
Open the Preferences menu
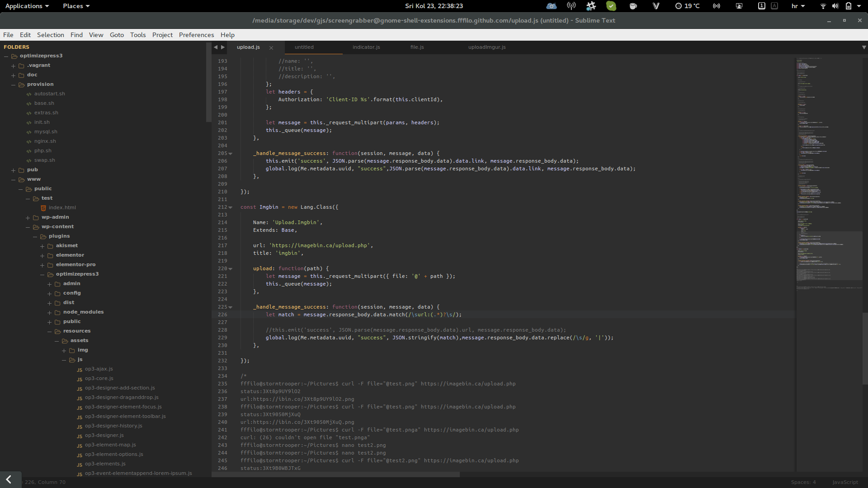pyautogui.click(x=196, y=35)
